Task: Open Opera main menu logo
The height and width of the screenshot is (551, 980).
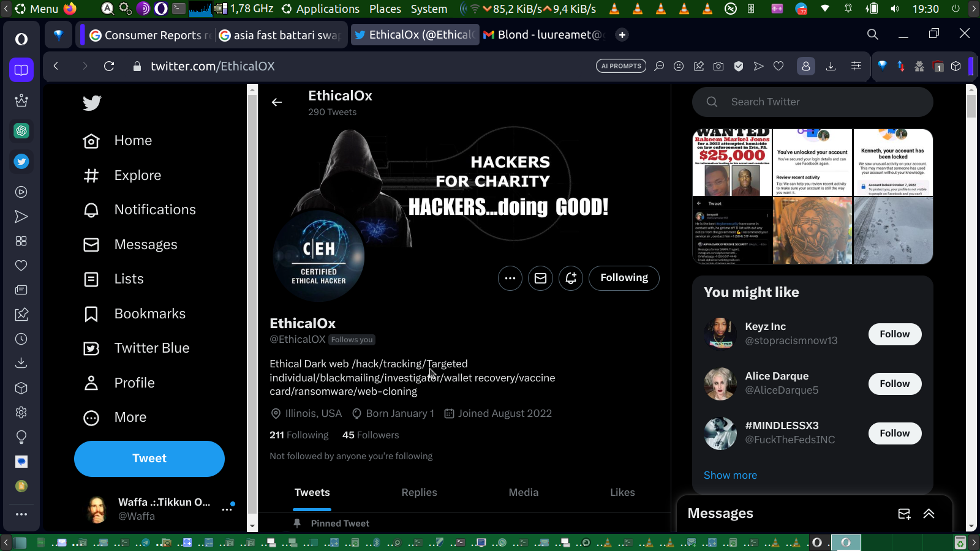Action: pyautogui.click(x=21, y=39)
